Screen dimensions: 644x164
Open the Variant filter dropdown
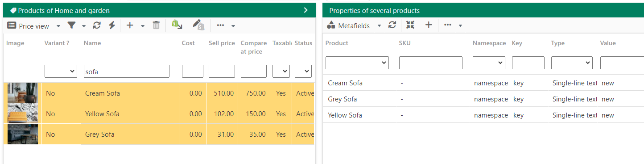pos(61,71)
